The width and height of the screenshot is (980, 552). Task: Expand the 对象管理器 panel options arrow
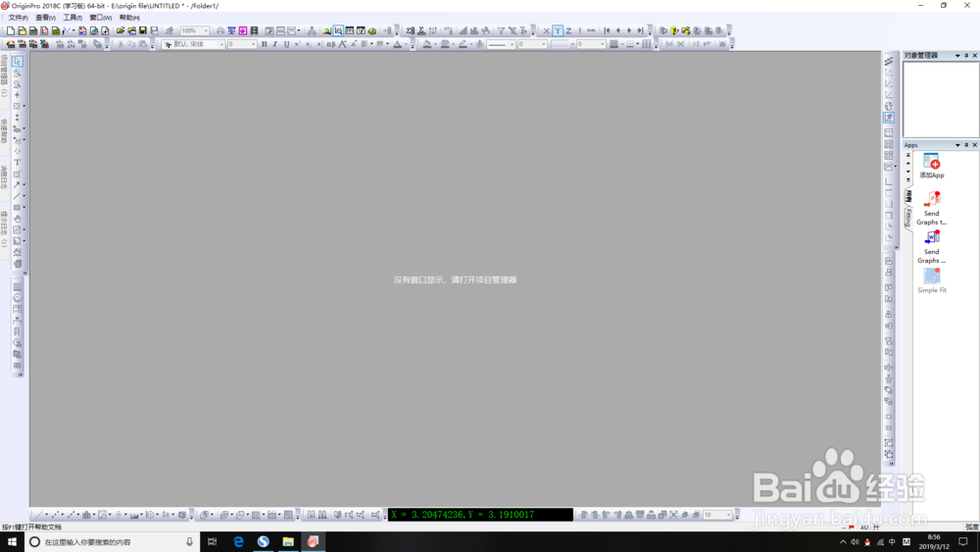(x=957, y=56)
